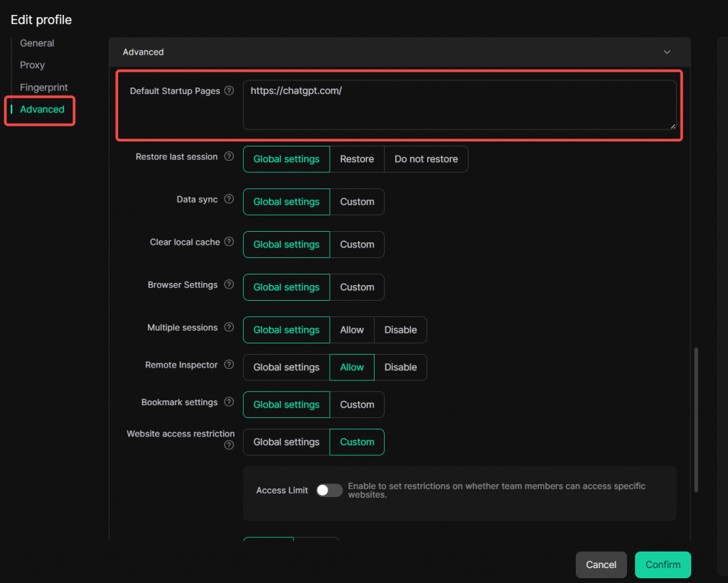The height and width of the screenshot is (583, 728).
Task: Set Data sync to Global settings
Action: 287,202
